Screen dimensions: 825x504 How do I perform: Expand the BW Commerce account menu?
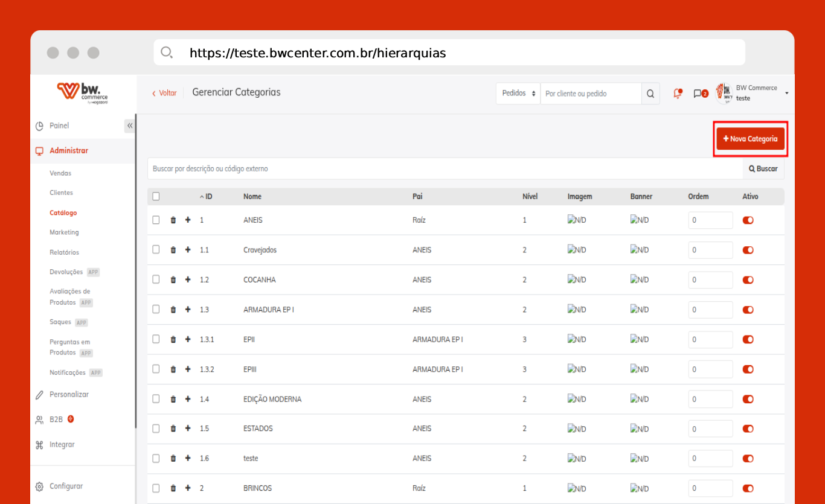pos(786,93)
